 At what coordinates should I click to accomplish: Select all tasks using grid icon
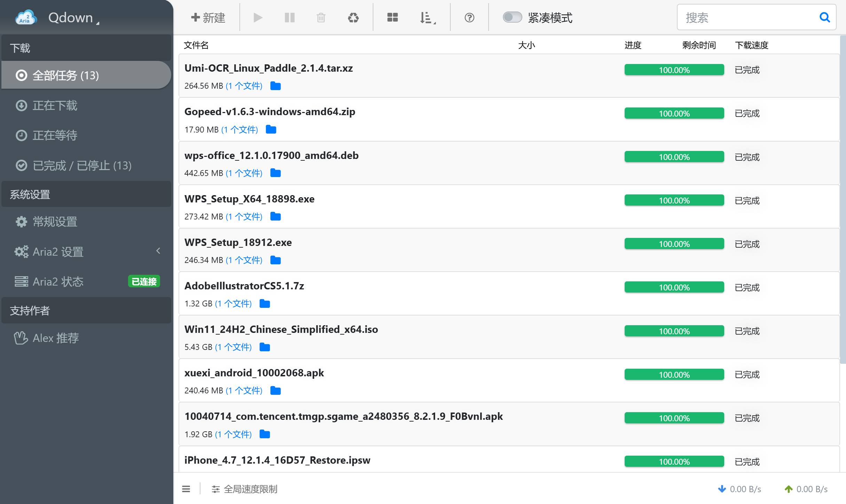(393, 17)
